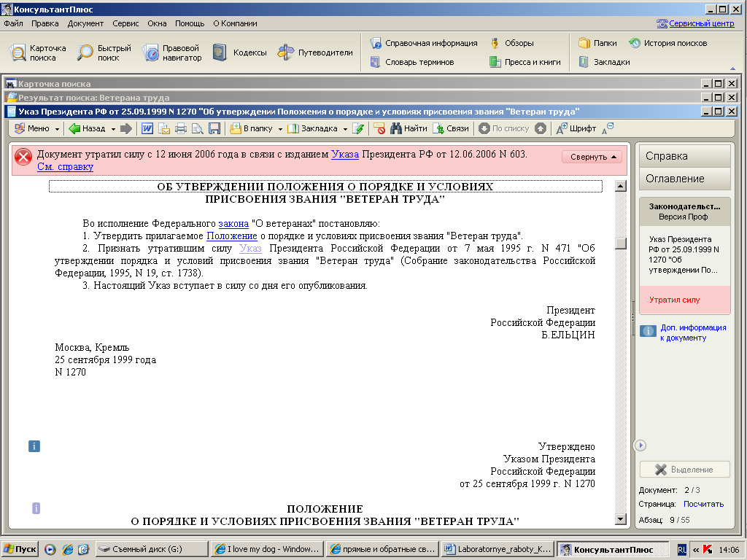
Task: Open История поисков
Action: pos(667,43)
